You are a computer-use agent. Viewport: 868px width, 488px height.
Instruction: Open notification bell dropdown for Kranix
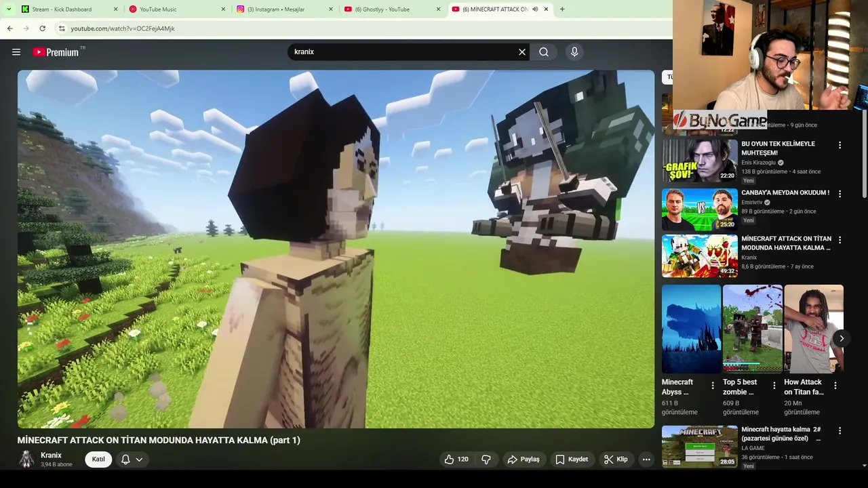(132, 460)
